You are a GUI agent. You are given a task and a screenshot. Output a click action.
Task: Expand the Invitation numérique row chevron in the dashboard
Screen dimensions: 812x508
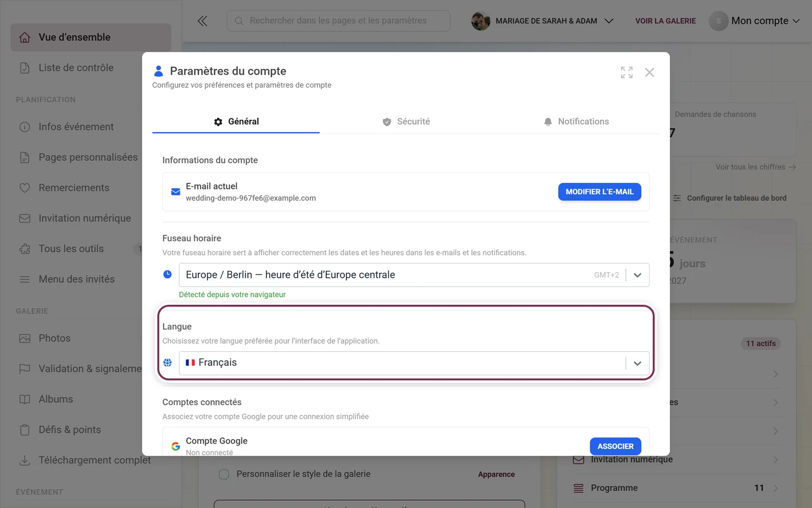click(x=776, y=459)
